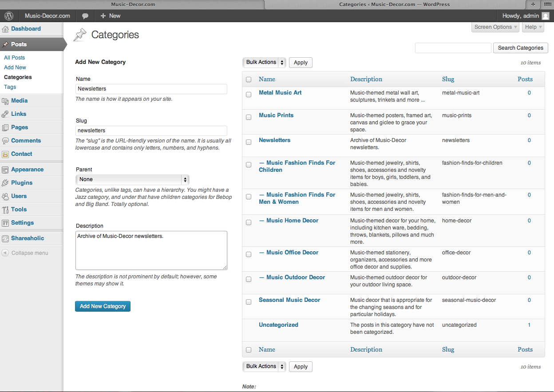Open the top Bulk Actions dropdown
The width and height of the screenshot is (554, 392).
(x=264, y=62)
